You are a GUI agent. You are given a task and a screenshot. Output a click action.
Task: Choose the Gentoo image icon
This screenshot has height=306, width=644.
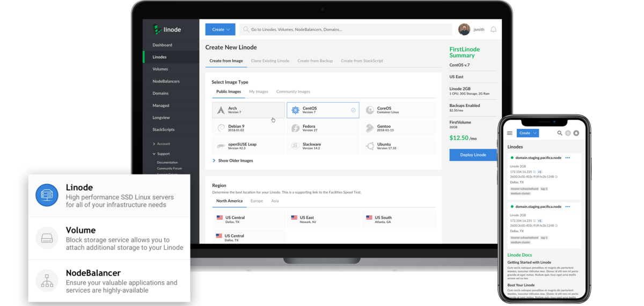pos(370,128)
